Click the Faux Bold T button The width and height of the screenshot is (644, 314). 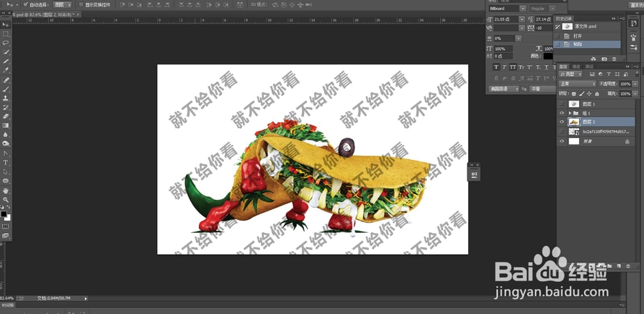pos(496,68)
